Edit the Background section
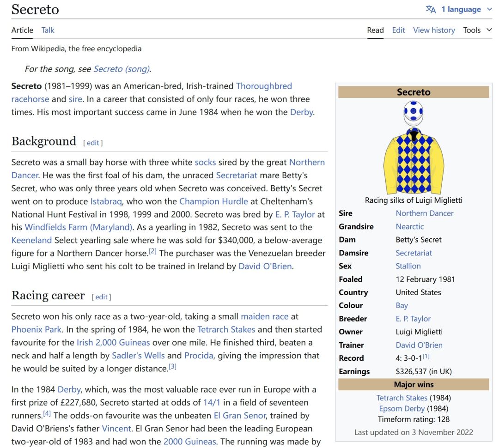 (93, 143)
